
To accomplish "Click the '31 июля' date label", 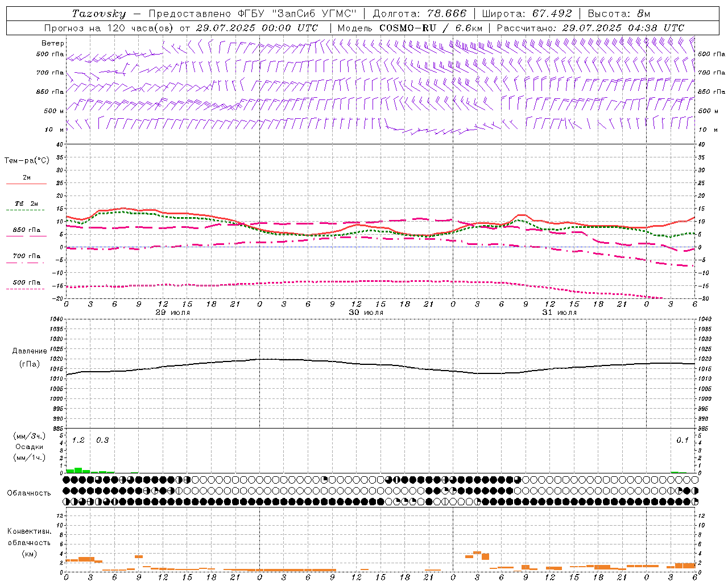I will pyautogui.click(x=560, y=313).
